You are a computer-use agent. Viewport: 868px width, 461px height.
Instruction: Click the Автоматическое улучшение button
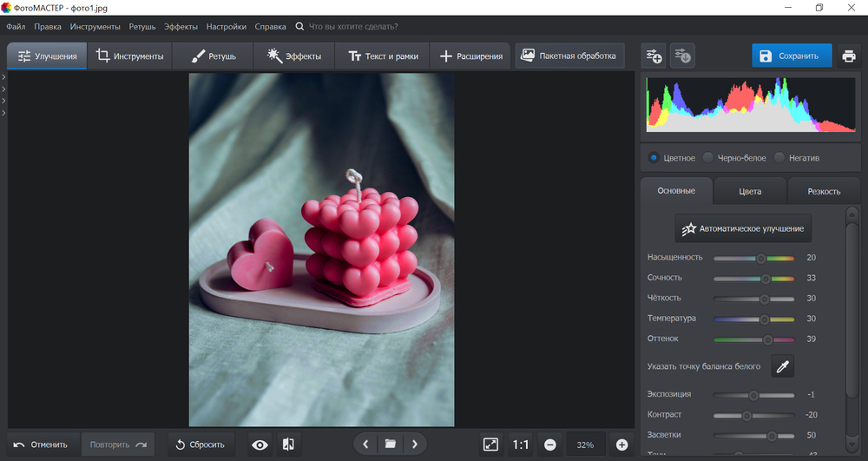point(743,229)
